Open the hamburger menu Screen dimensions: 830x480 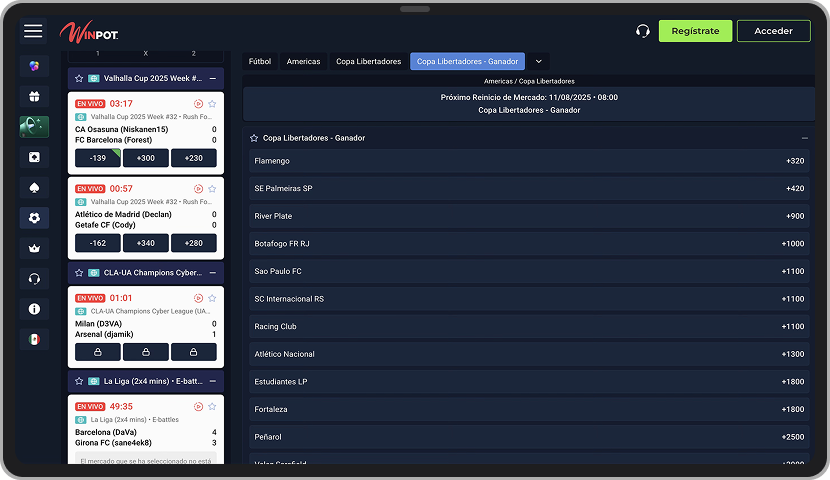coord(33,31)
